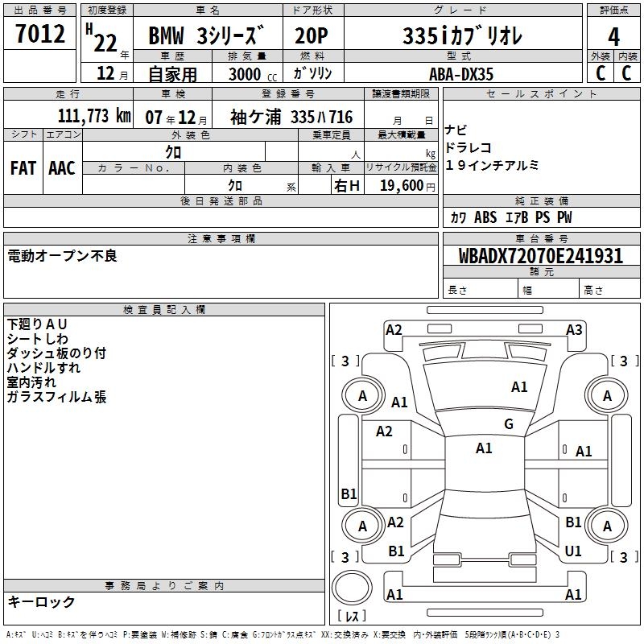This screenshot has height=644, width=644.
Task: Select the mileage value 111,773 km
Action: point(93,117)
